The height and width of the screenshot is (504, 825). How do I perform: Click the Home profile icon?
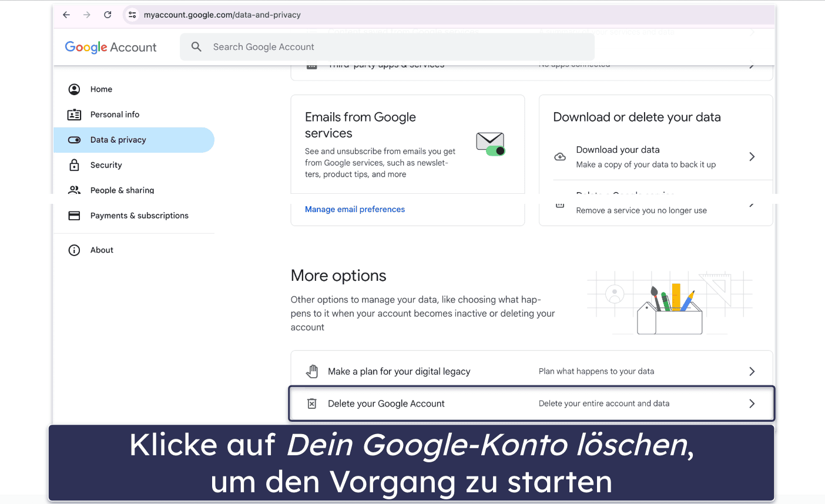pyautogui.click(x=74, y=89)
